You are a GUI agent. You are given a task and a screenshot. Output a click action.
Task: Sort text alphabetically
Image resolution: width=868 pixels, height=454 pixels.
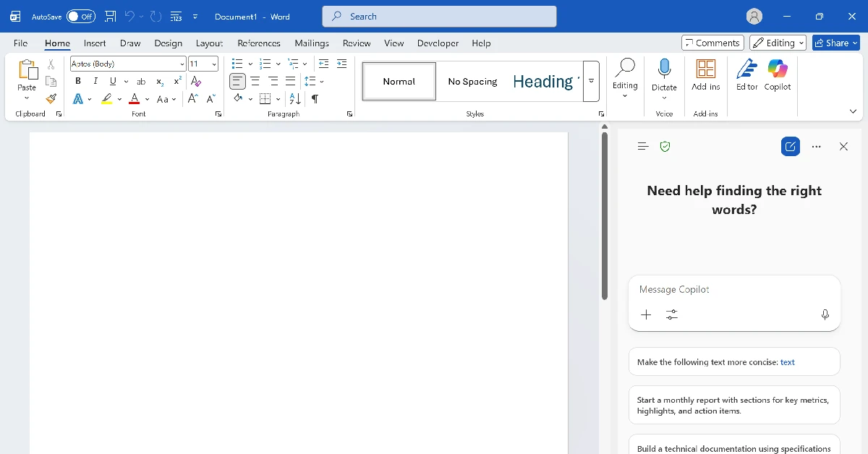pyautogui.click(x=294, y=98)
